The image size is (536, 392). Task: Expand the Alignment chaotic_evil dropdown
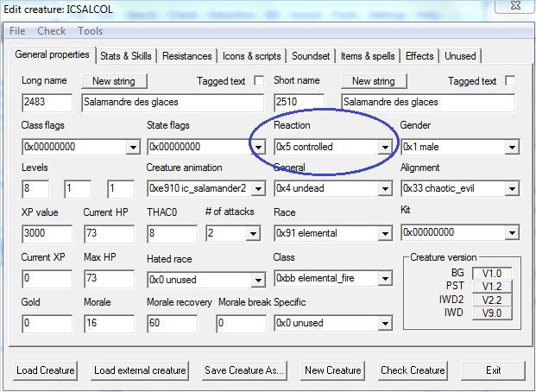coord(512,188)
